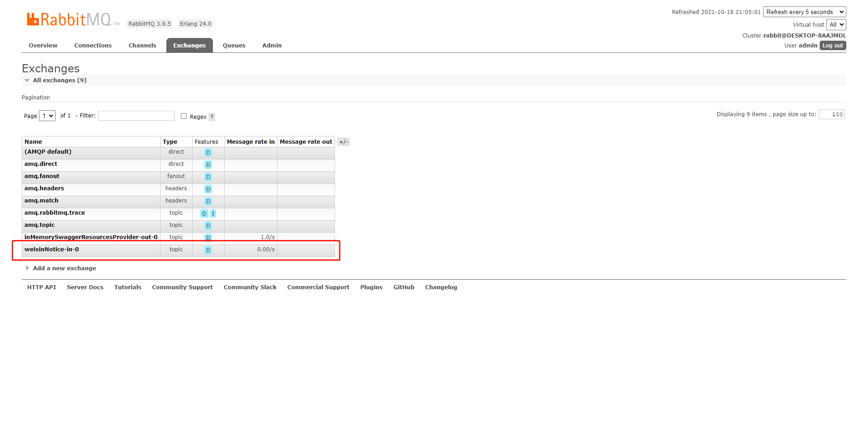Open the Virtual host dropdown

(836, 25)
